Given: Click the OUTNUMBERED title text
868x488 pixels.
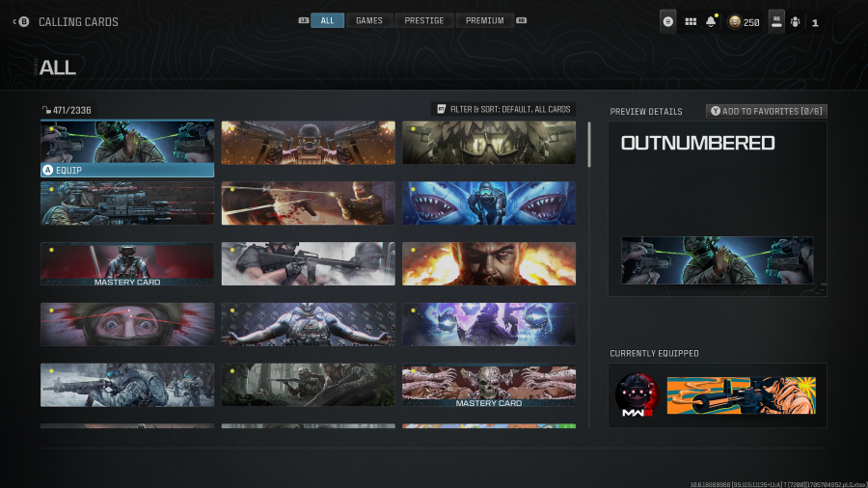Looking at the screenshot, I should pyautogui.click(x=697, y=144).
